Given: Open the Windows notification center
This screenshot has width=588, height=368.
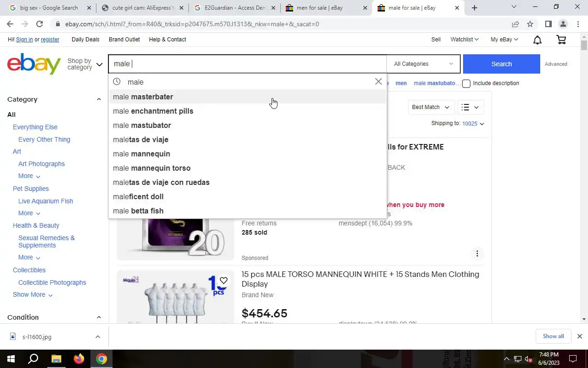Looking at the screenshot, I should [x=573, y=359].
